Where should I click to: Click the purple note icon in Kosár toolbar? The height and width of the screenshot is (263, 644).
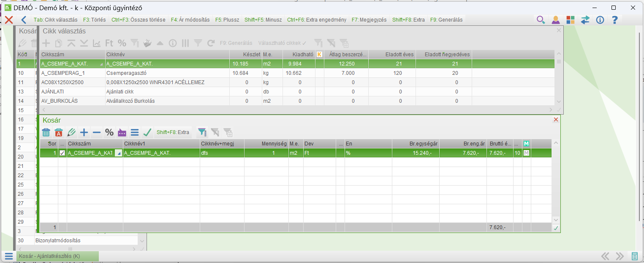point(122,132)
